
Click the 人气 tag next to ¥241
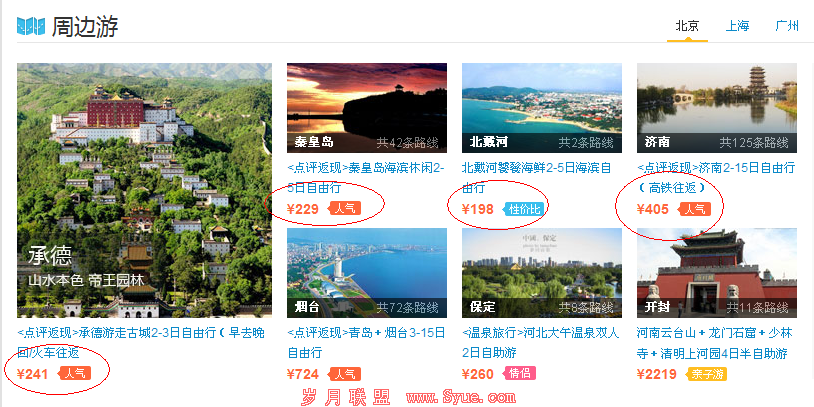coord(75,373)
